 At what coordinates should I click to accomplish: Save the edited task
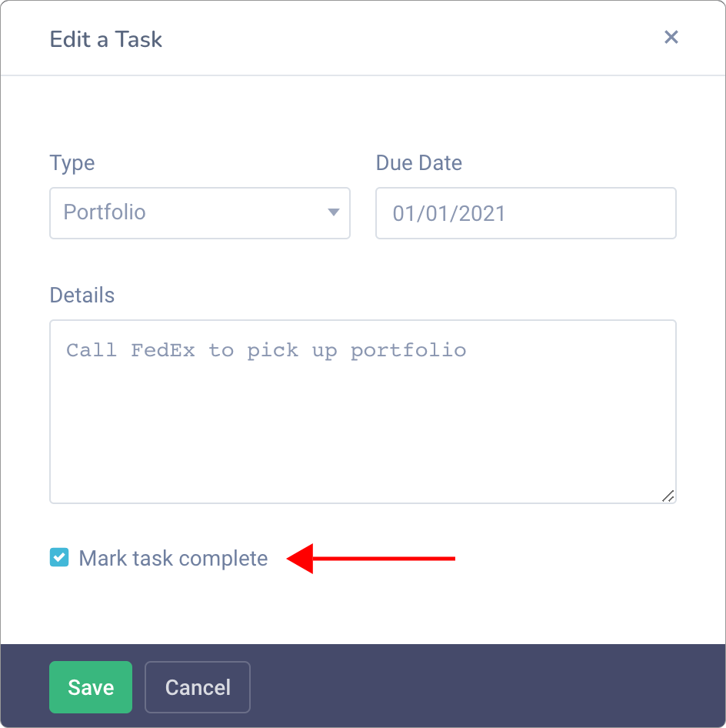91,687
